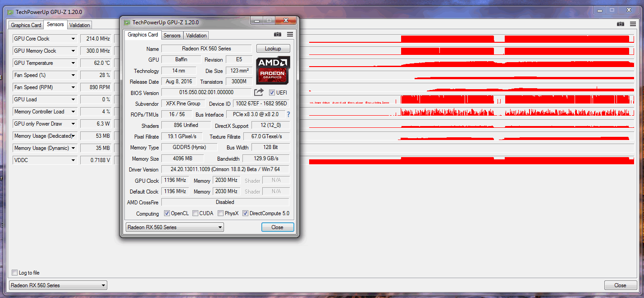Open the Memory Usage (Dynamic) dropdown

(73, 148)
